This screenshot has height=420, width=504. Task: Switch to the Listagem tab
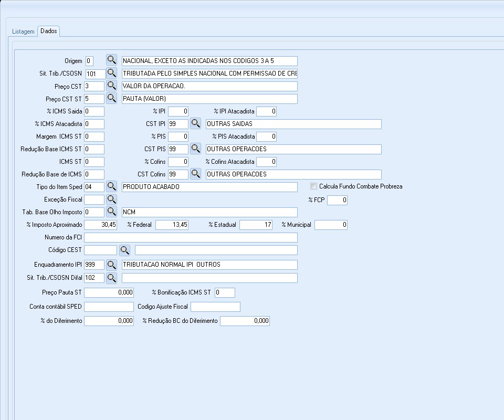23,31
